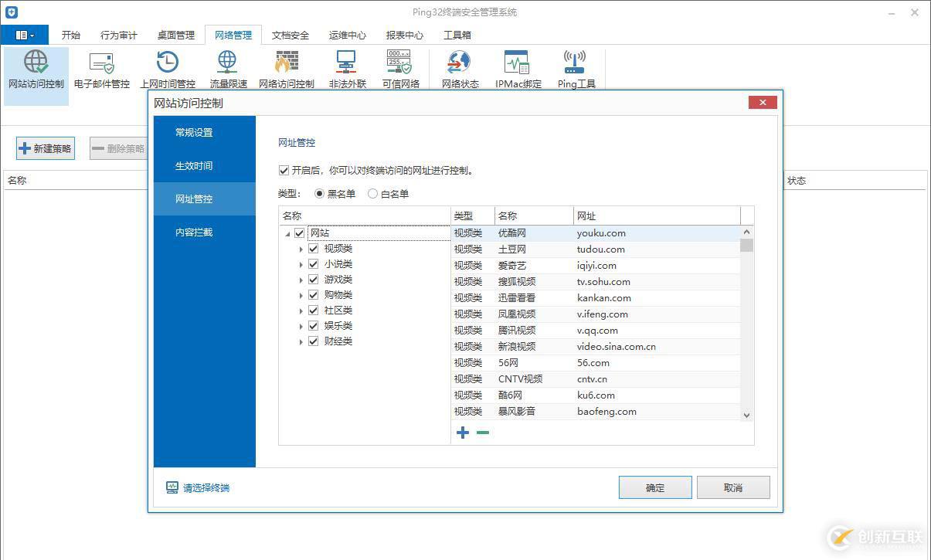Select the tv.sohu.com row

point(596,282)
